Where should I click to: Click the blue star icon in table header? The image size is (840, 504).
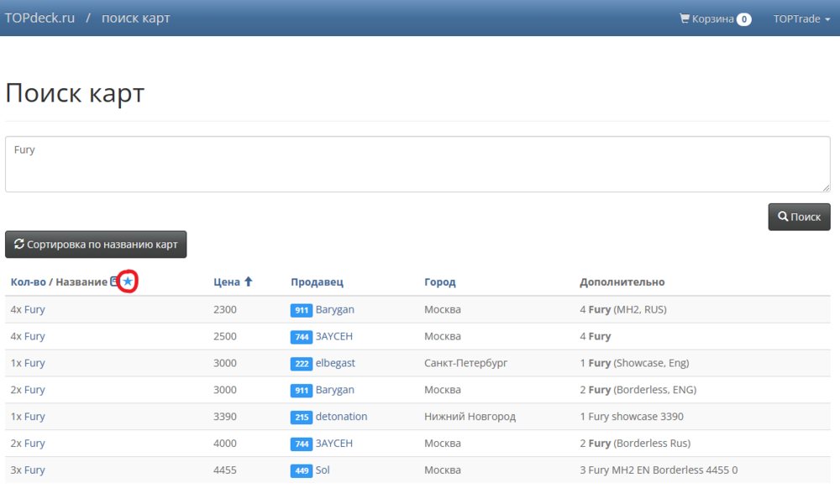click(x=128, y=282)
